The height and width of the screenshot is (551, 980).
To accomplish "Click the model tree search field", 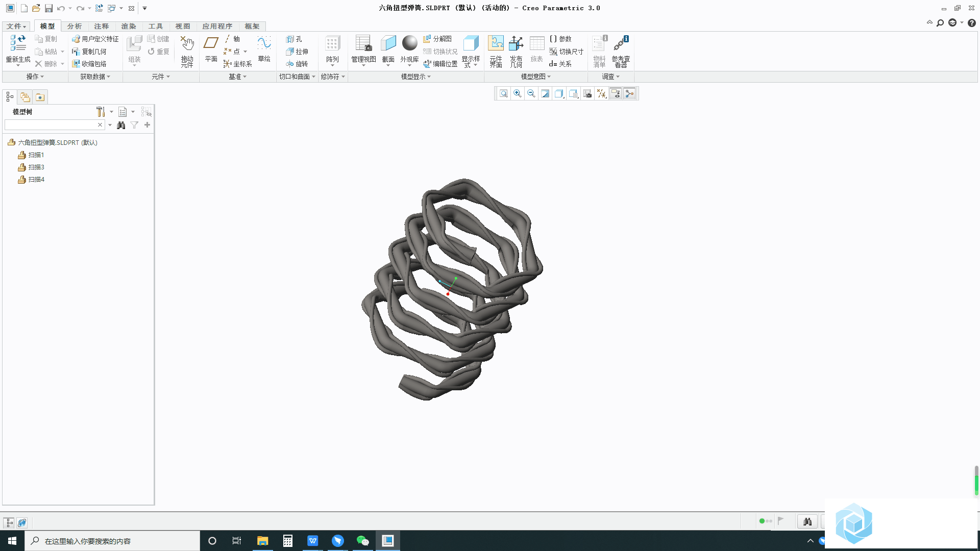I will 50,125.
